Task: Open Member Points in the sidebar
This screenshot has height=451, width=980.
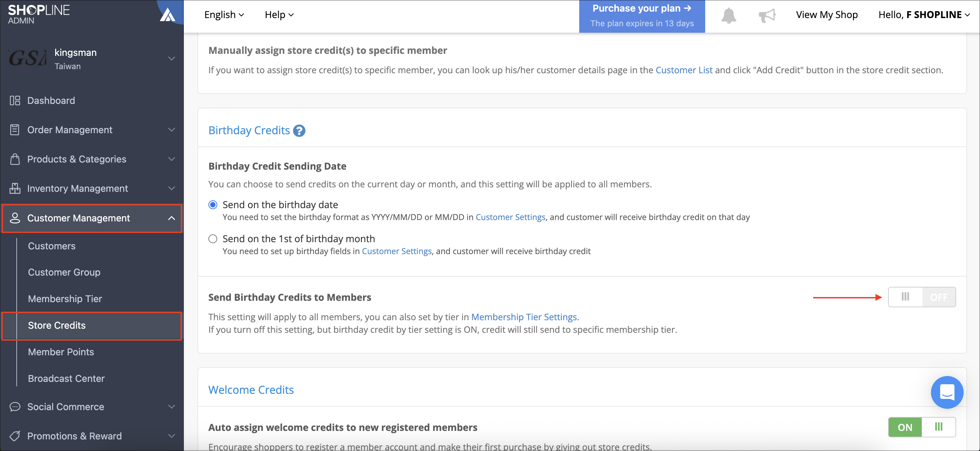Action: [61, 352]
